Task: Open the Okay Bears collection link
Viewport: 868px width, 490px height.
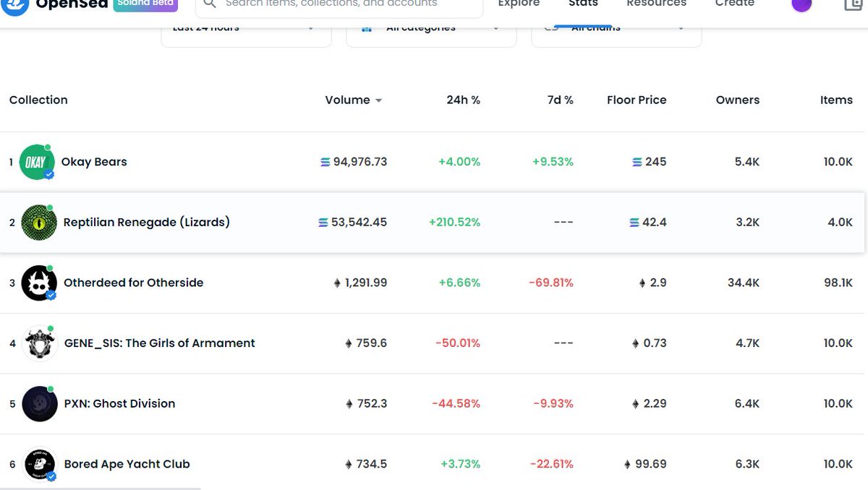Action: click(94, 162)
